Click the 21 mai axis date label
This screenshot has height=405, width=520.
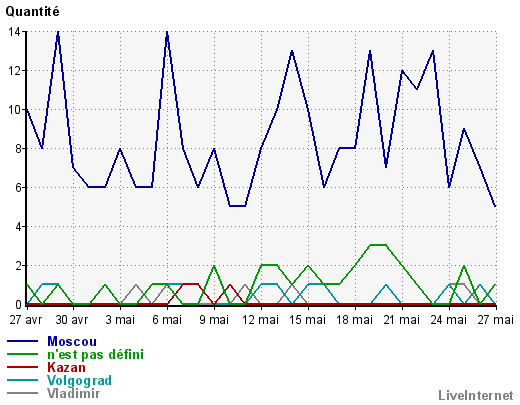coord(401,320)
